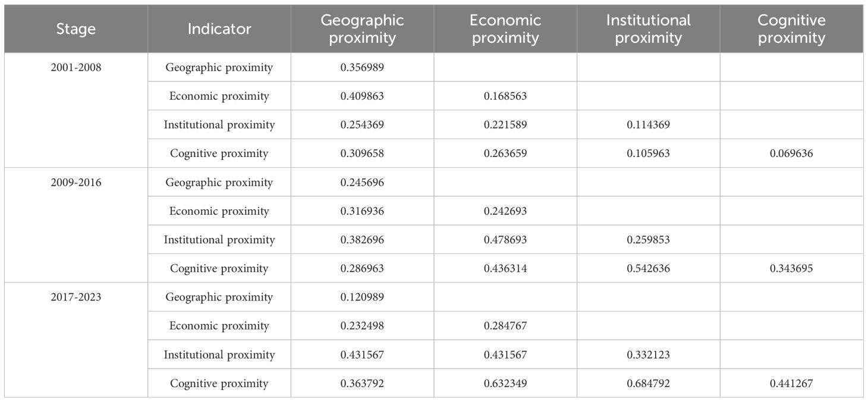Click the Indicator column header
The height and width of the screenshot is (402, 868).
[x=219, y=29]
